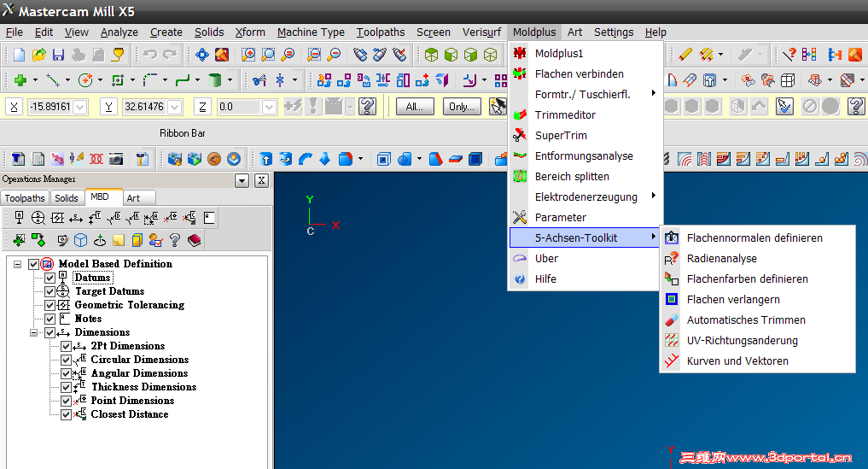Viewport: 868px width, 469px height.
Task: Toggle Model Based Definition checkbox
Action: 34,264
